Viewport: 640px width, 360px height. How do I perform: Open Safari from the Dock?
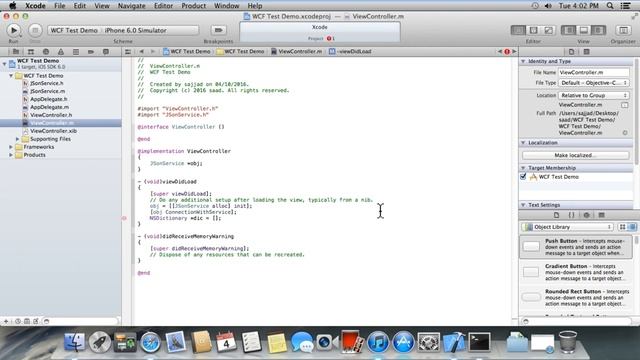[x=151, y=342]
